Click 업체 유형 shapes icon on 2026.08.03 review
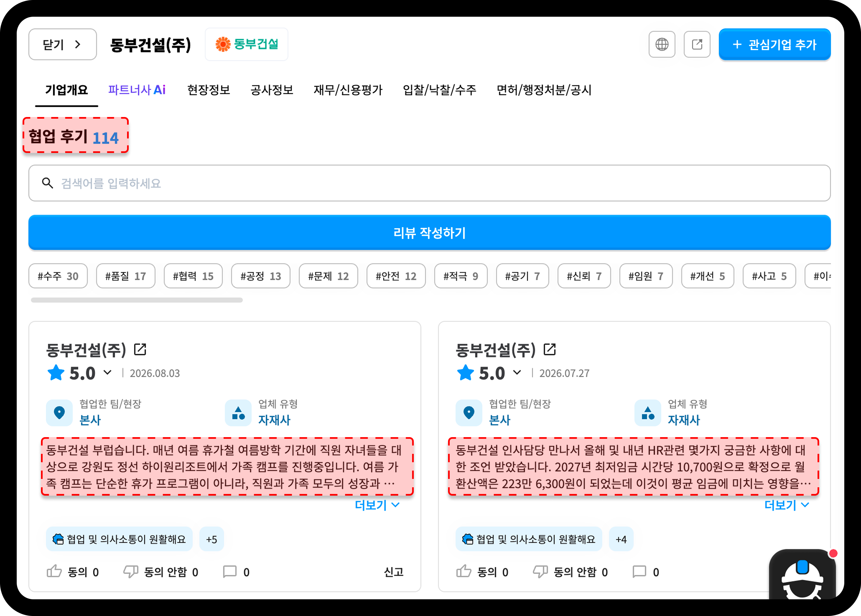861x616 pixels. tap(238, 413)
